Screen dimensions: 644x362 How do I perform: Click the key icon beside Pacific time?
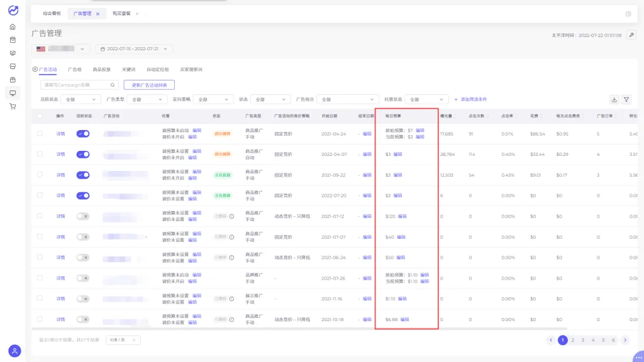coord(631,35)
